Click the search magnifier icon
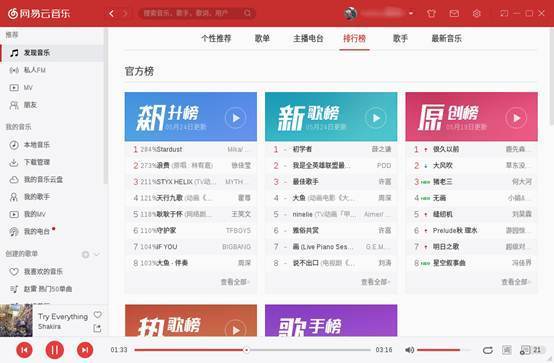 247,13
